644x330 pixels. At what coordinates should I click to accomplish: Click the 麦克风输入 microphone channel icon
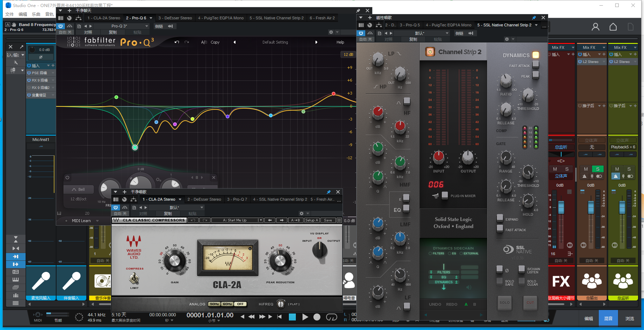41,281
